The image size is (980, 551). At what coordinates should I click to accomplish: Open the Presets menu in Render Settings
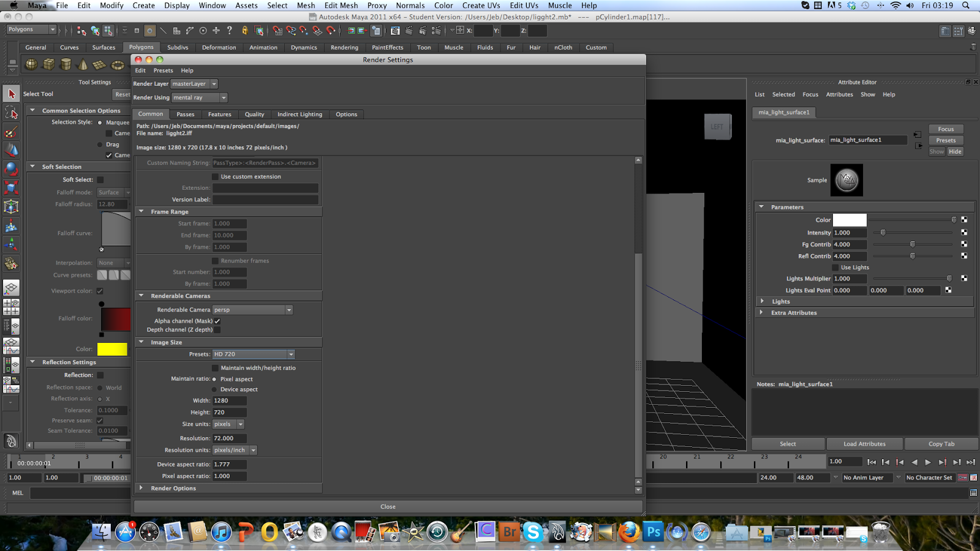coord(163,70)
